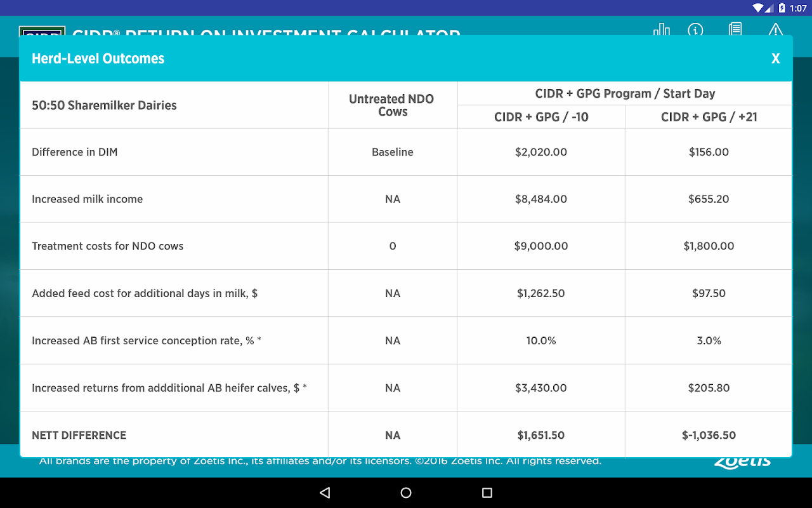Click the $1,651.50 nett value

coord(541,436)
